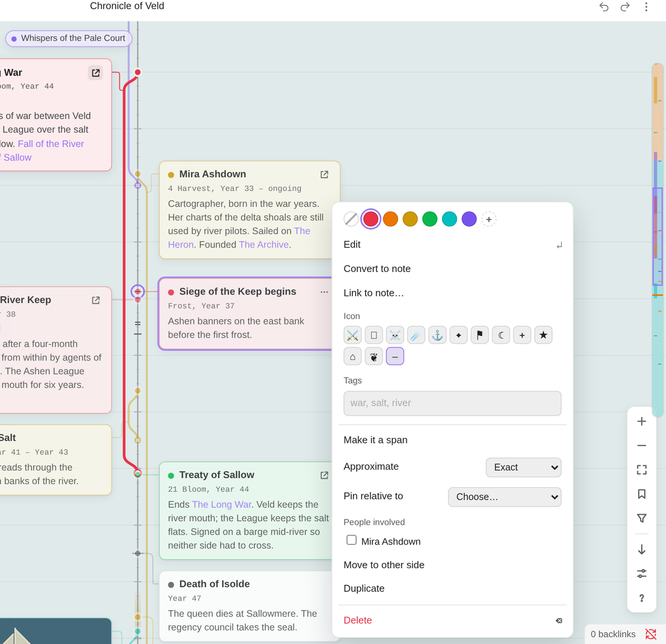The width and height of the screenshot is (666, 644).
Task: Open Treaty of Sallow external link icon
Action: pyautogui.click(x=324, y=475)
